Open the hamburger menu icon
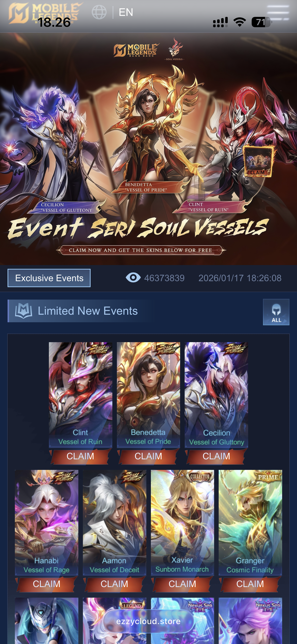Image resolution: width=297 pixels, height=644 pixels. pos(278,12)
